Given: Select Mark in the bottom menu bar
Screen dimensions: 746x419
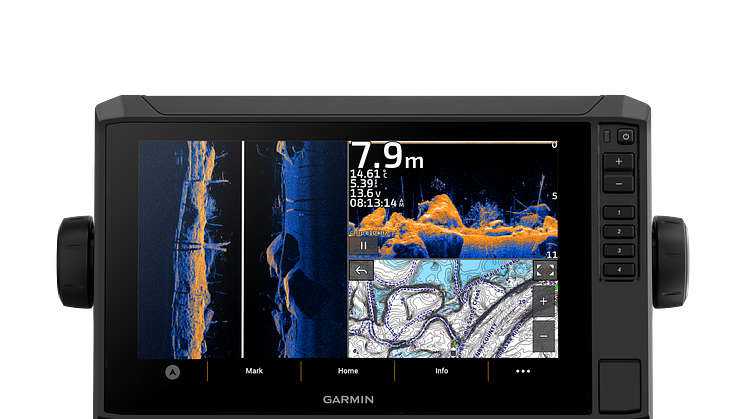Looking at the screenshot, I should coord(254,371).
